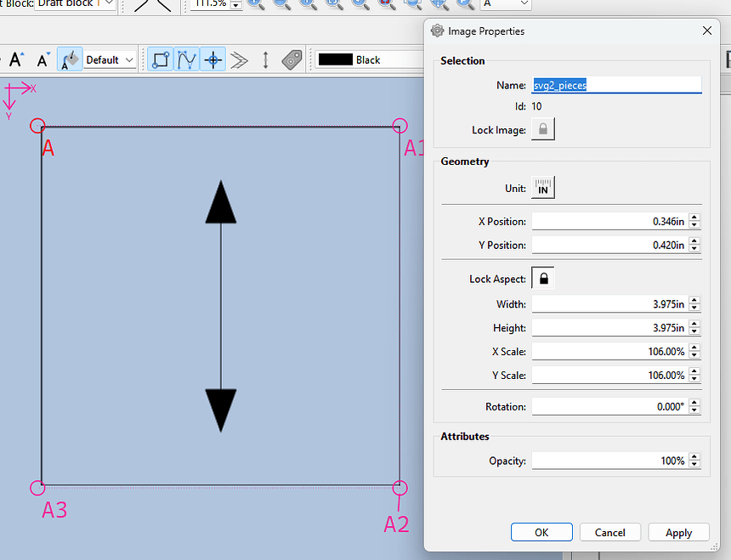This screenshot has height=560, width=731.
Task: Click the Id value 10
Action: [x=536, y=106]
